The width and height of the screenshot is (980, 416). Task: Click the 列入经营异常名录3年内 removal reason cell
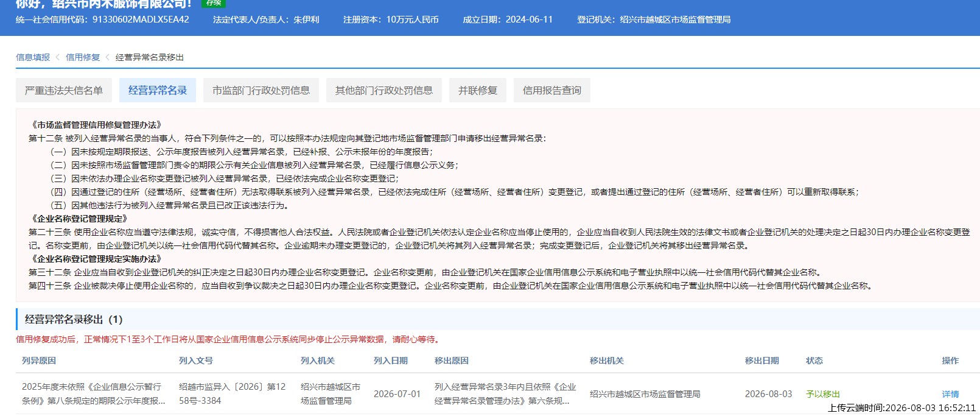click(x=505, y=393)
